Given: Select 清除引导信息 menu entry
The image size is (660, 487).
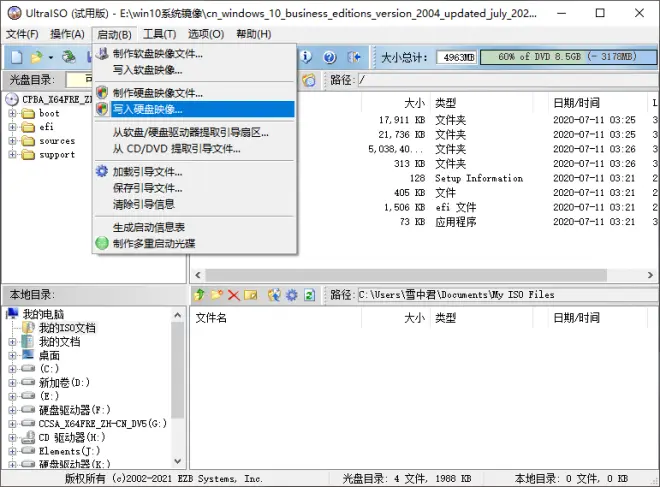Looking at the screenshot, I should click(x=195, y=204).
